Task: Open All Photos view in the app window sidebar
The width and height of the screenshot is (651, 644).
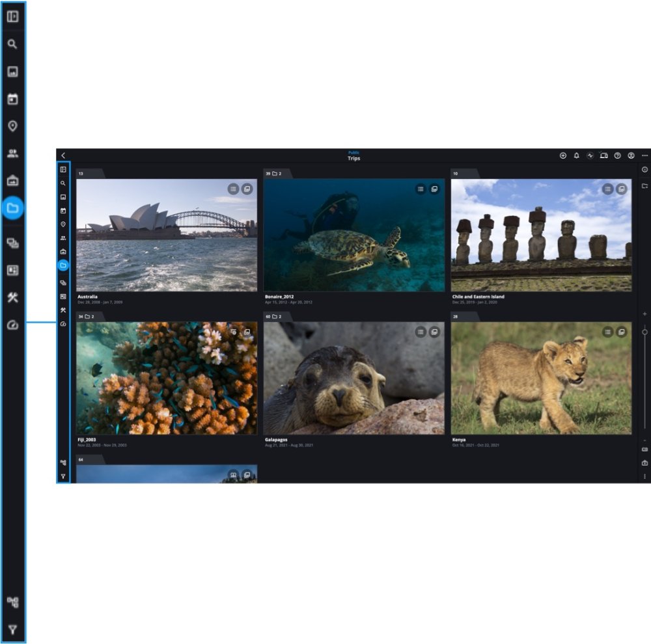Action: pyautogui.click(x=63, y=197)
